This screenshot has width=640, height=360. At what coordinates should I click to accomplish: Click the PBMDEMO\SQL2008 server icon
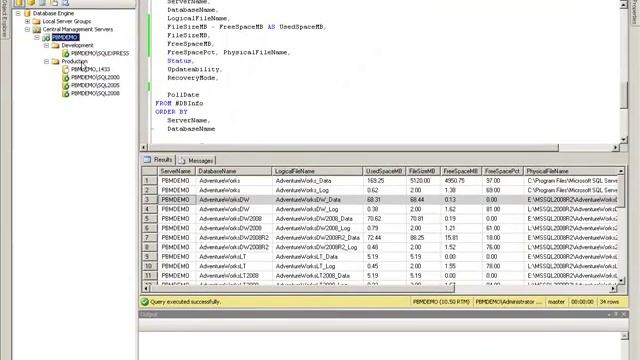point(65,93)
